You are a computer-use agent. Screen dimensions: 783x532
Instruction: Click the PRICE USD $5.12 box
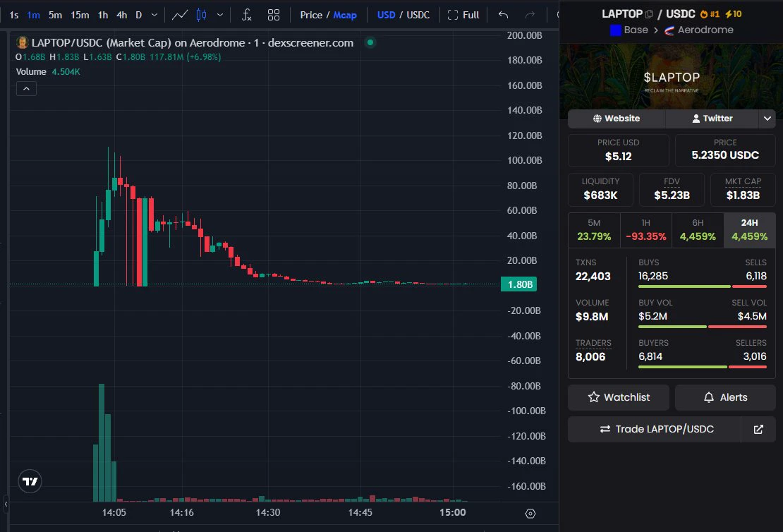[x=618, y=150]
